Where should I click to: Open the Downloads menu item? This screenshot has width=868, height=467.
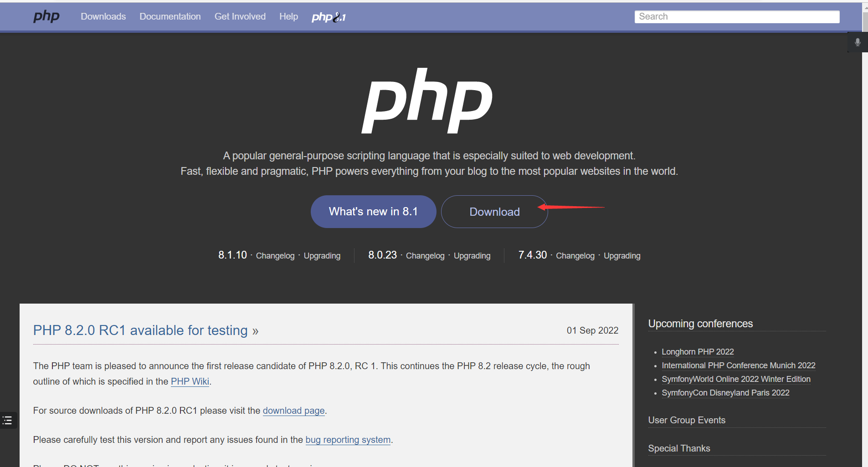pyautogui.click(x=103, y=17)
